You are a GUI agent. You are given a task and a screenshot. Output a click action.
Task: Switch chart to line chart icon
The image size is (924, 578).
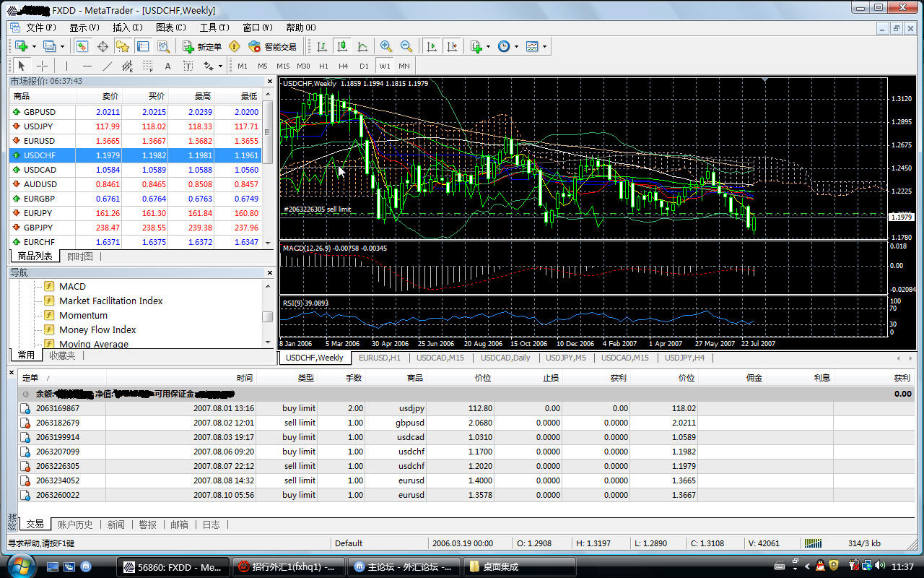[x=362, y=46]
